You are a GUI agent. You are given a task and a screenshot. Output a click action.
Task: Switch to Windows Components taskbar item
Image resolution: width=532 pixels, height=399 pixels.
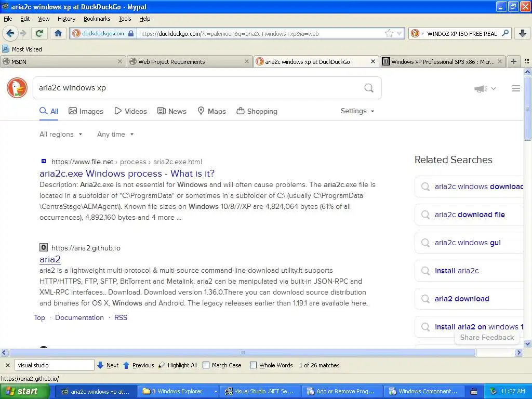424,392
